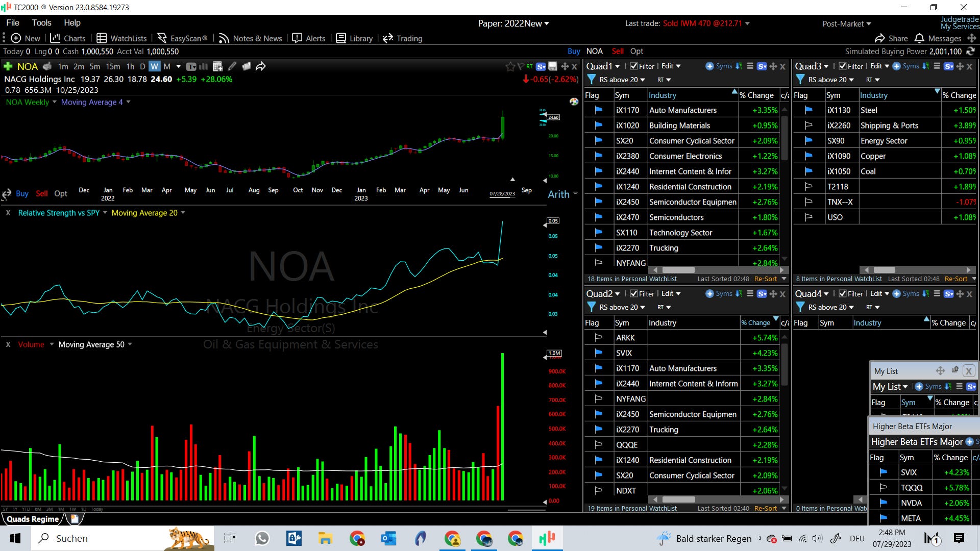Open Notes & News

tap(251, 38)
